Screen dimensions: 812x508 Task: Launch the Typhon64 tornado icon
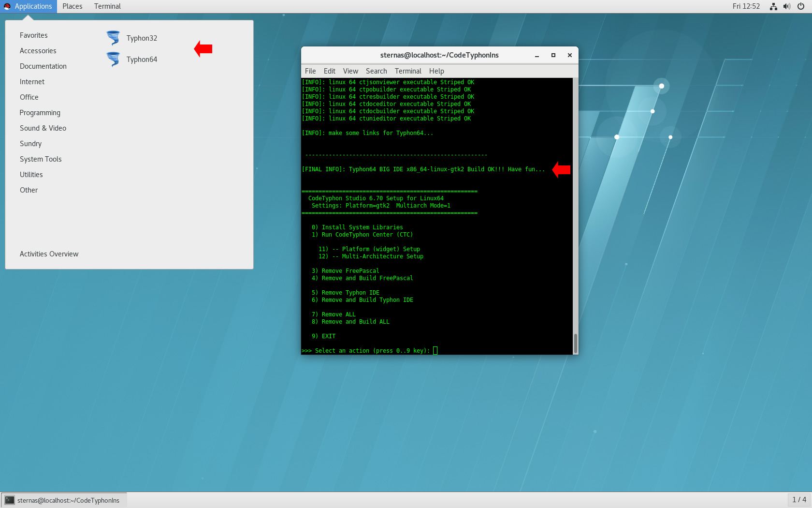113,59
